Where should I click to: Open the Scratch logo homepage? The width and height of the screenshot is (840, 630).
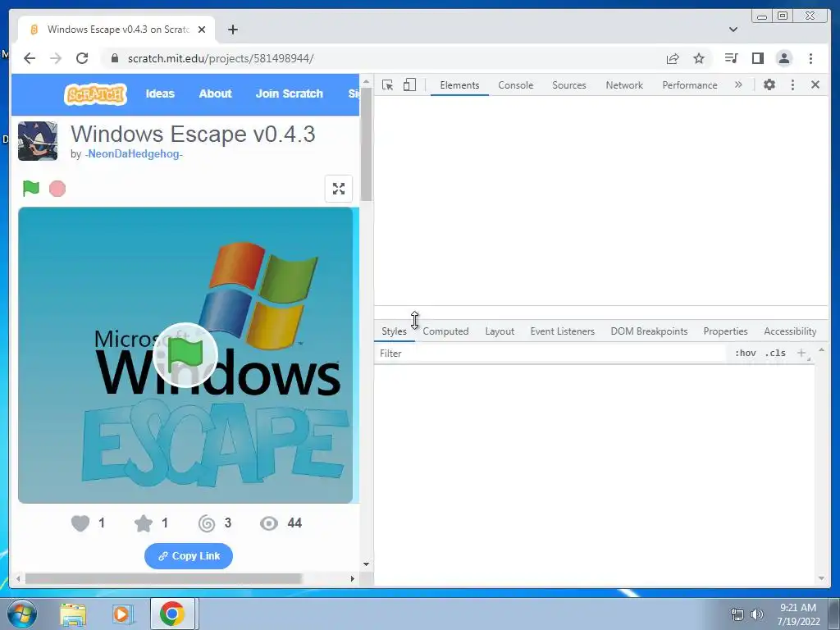coord(95,94)
